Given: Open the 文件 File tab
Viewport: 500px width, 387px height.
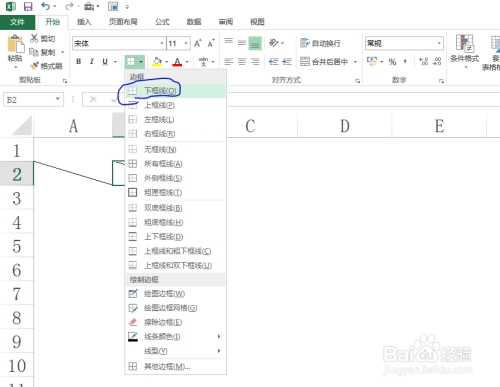Looking at the screenshot, I should [x=17, y=22].
